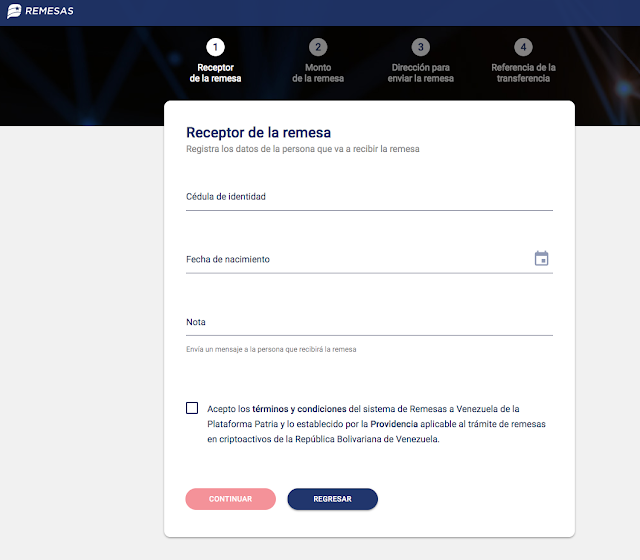The height and width of the screenshot is (560, 640).
Task: Click the Remesas logo icon
Action: pos(14,11)
